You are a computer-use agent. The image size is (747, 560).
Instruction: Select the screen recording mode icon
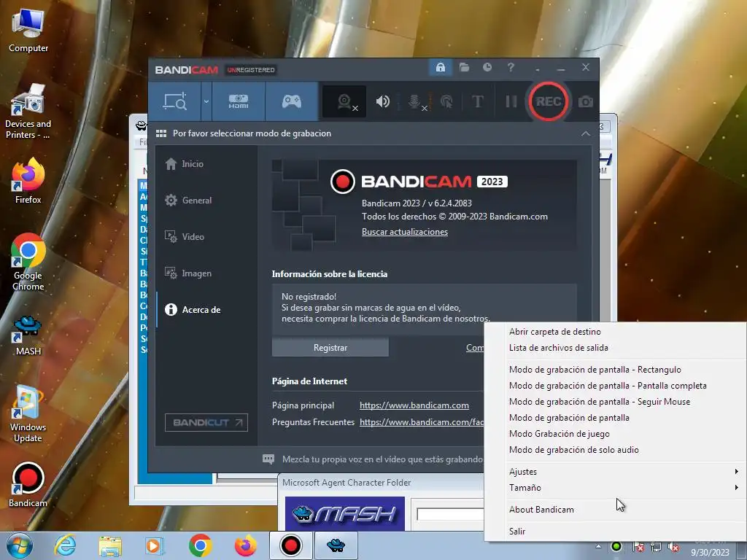(x=175, y=101)
